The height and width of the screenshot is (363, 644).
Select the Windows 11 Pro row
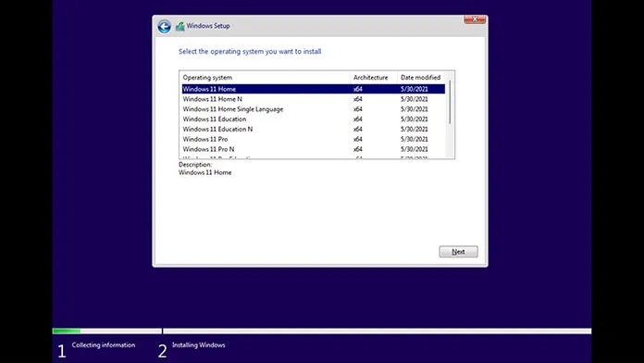pos(314,139)
